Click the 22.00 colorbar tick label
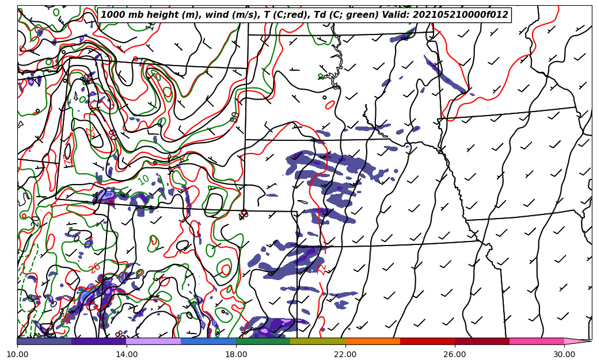This screenshot has height=364, width=597. (x=345, y=354)
